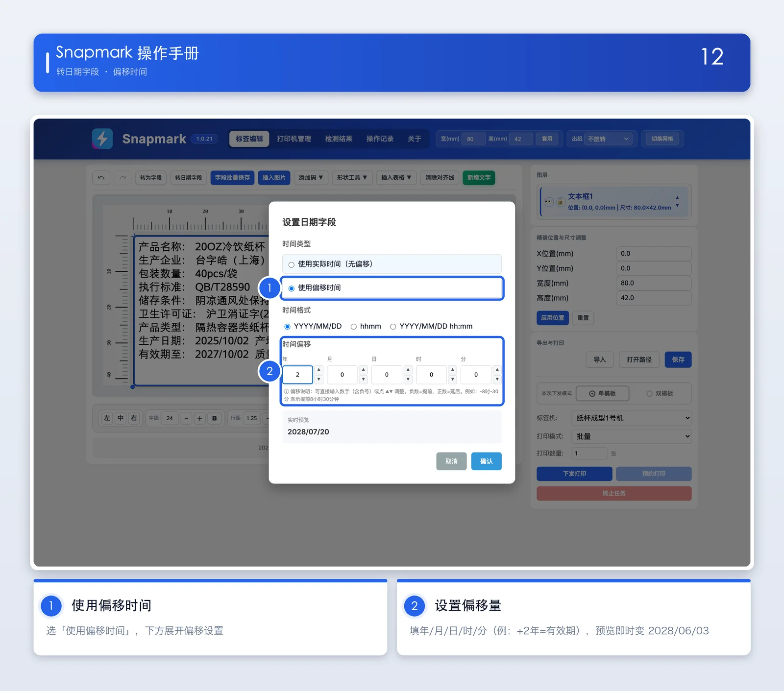
Task: Open the 出纸 rotation dropdown
Action: 608,139
